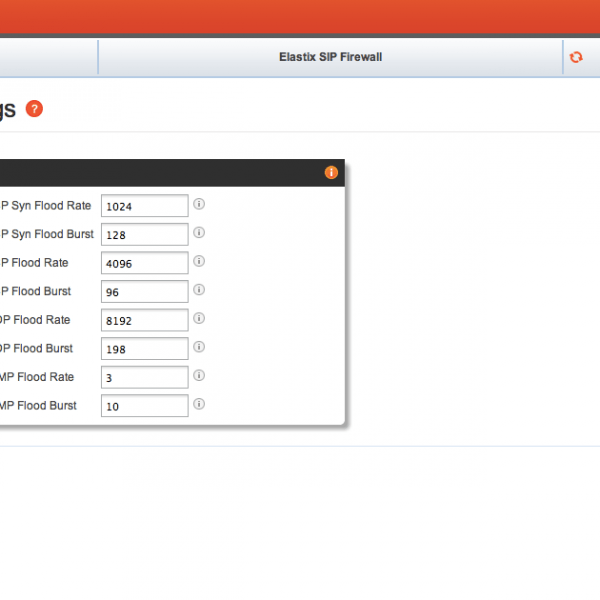The image size is (600, 600).
Task: Click info icon next to the 8192 field
Action: click(x=199, y=318)
